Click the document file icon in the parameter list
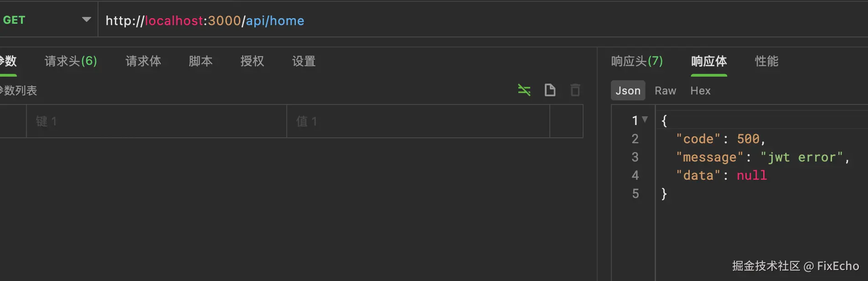Image resolution: width=868 pixels, height=281 pixels. click(x=550, y=90)
